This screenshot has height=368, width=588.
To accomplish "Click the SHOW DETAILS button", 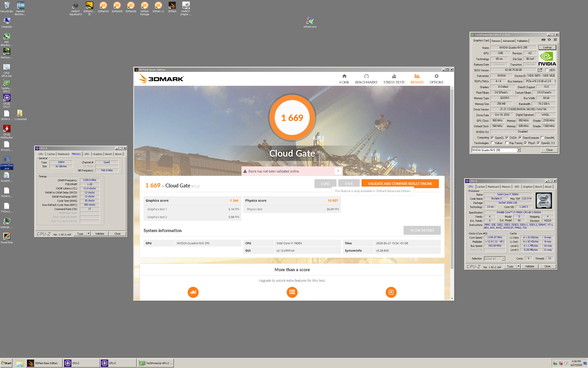I will [x=422, y=230].
